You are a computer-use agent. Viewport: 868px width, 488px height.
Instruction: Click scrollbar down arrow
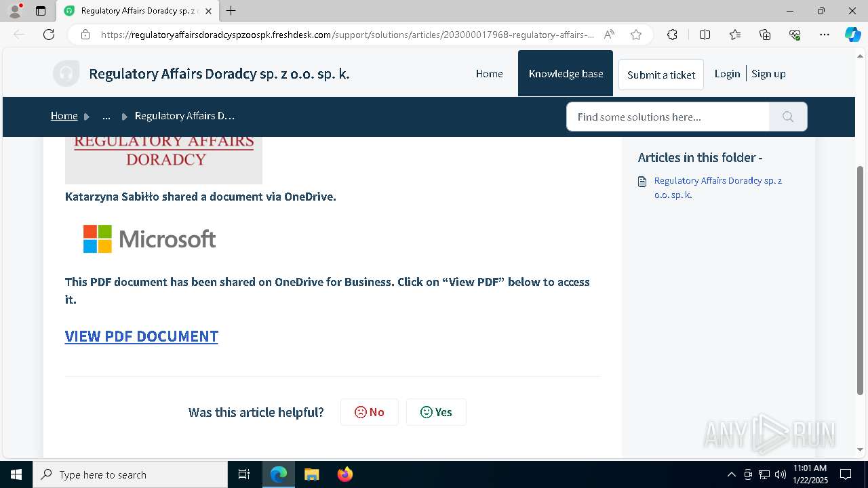(861, 449)
